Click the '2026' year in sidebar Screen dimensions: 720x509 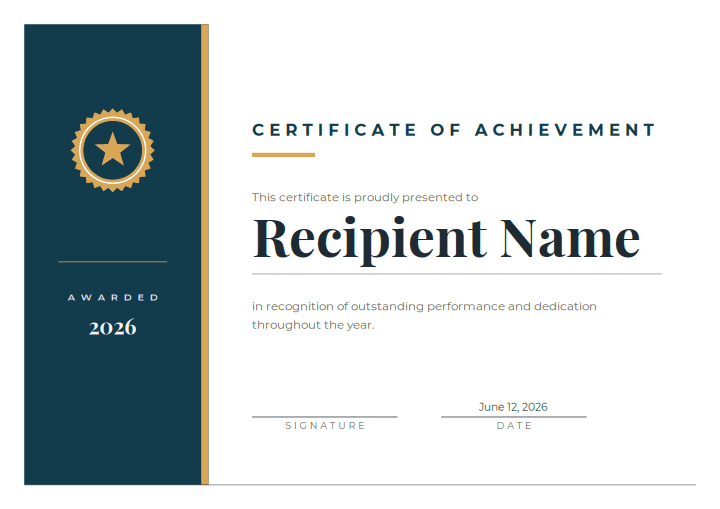click(x=112, y=328)
